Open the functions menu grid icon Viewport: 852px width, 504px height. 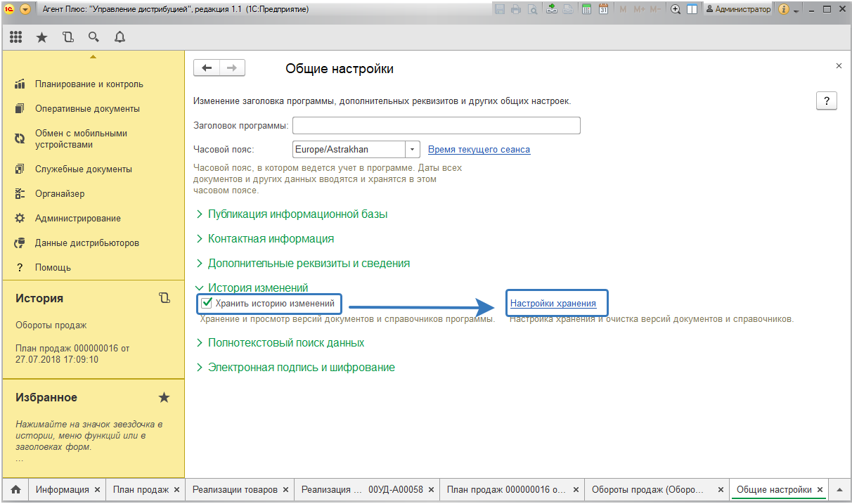click(x=16, y=37)
